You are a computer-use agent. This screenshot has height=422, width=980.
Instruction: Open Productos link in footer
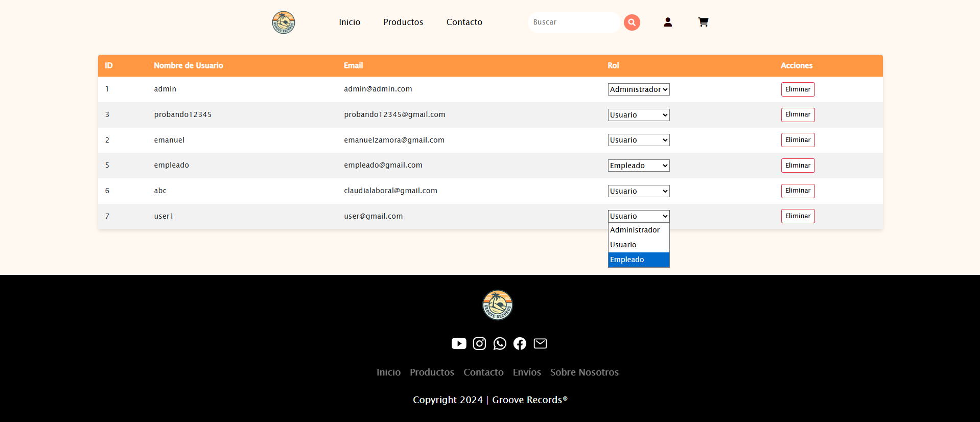coord(432,372)
